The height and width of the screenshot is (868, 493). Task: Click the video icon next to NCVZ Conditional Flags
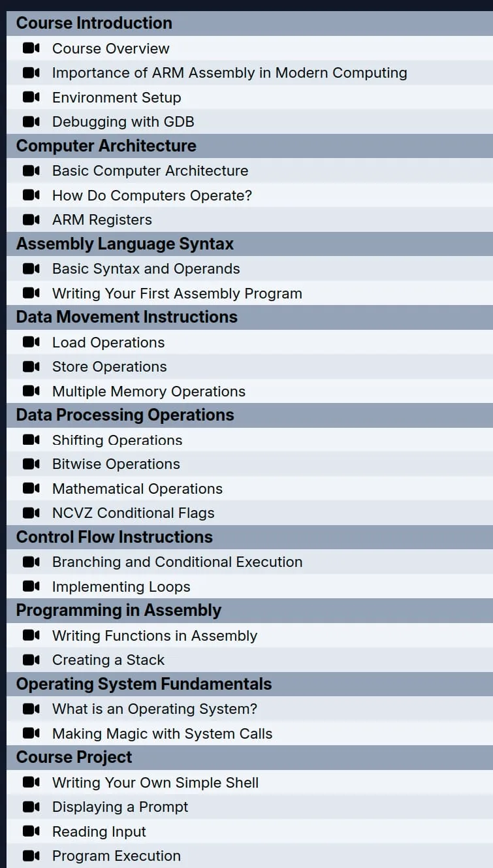coord(31,513)
